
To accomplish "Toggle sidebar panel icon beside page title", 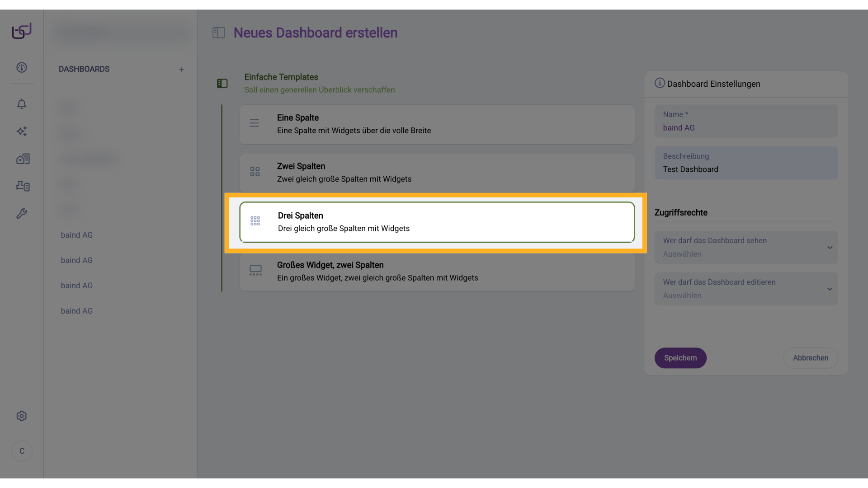I will click(219, 33).
